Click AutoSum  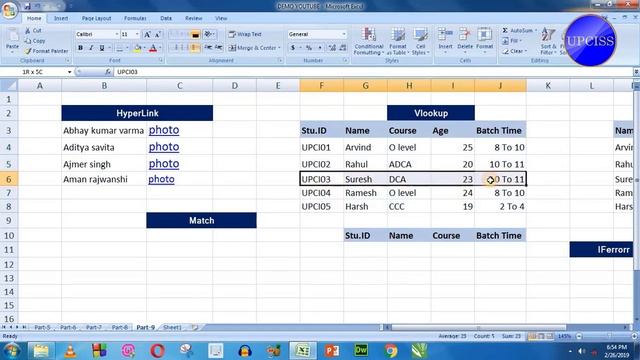coord(519,31)
